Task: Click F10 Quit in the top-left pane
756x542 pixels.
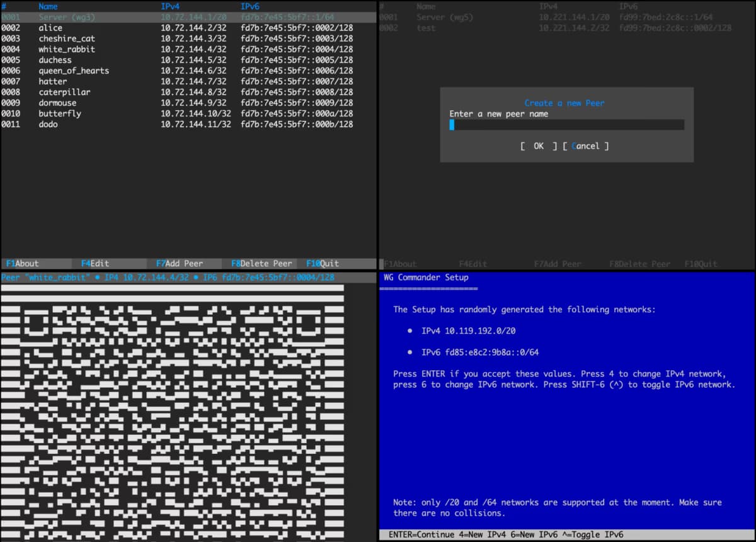Action: click(323, 264)
